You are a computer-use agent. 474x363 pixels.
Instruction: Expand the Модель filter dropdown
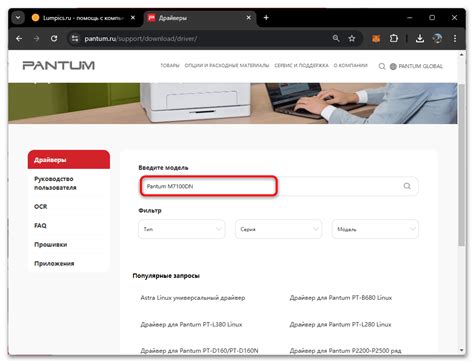(x=375, y=229)
